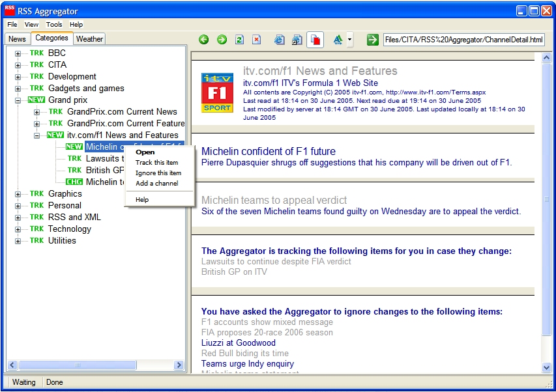Click the NEW badge beside Grand prix
Viewport: 556px width, 392px height.
pyautogui.click(x=37, y=100)
